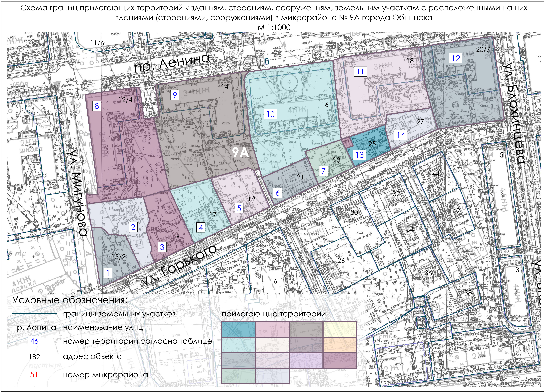The image size is (545, 392).
Task: Pick the pale yellow legend swatch
Action: [x=340, y=329]
